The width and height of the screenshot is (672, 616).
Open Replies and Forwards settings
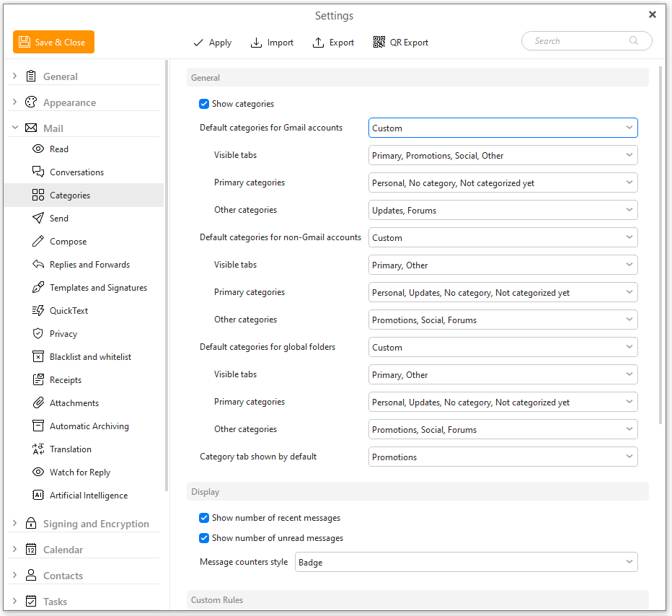[84, 265]
